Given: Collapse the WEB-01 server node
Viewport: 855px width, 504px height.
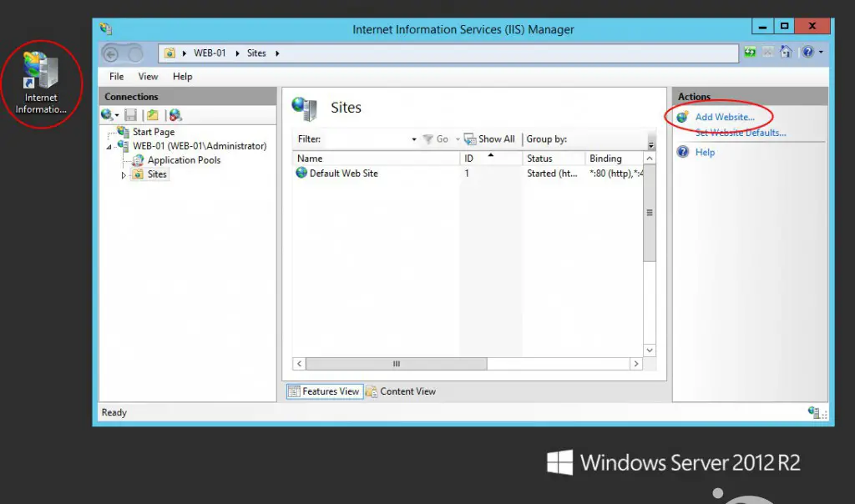Looking at the screenshot, I should coord(109,147).
